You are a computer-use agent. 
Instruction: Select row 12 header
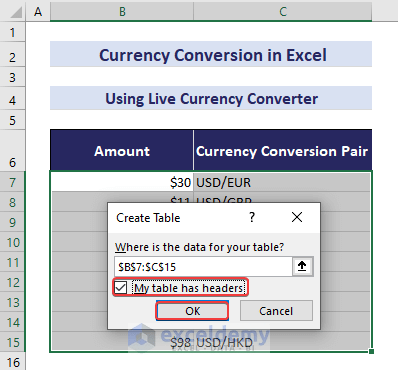(x=13, y=282)
